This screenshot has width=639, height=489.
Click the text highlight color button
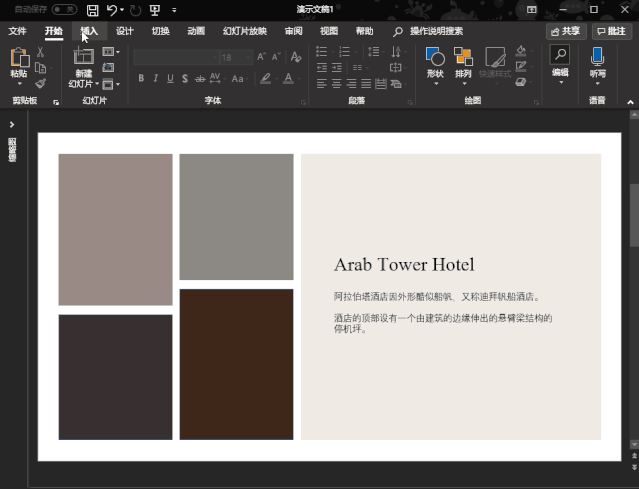(x=266, y=78)
